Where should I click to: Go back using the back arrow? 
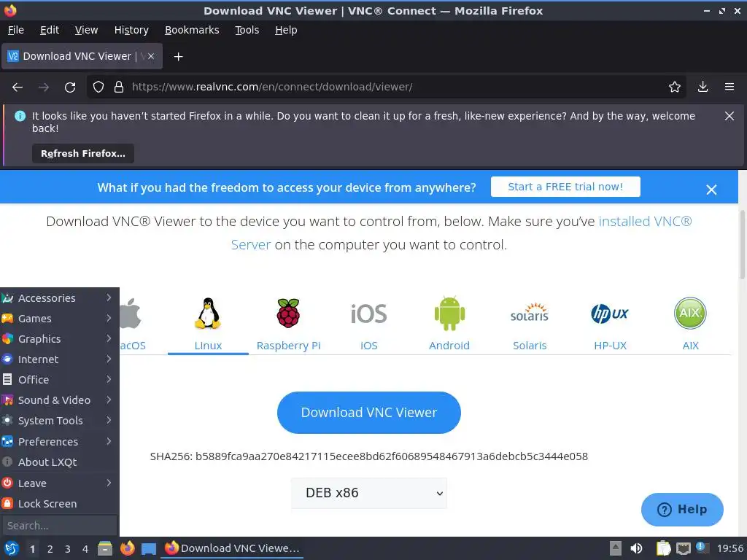[18, 87]
